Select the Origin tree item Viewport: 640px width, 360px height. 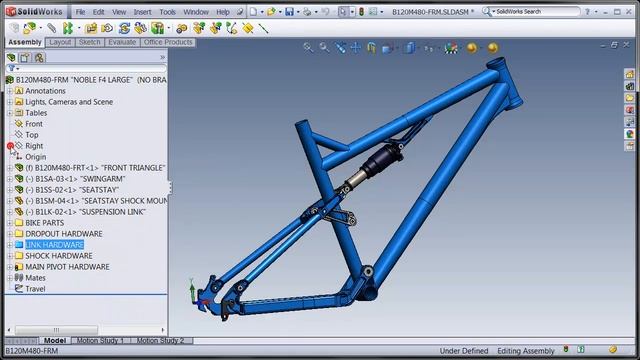36,157
